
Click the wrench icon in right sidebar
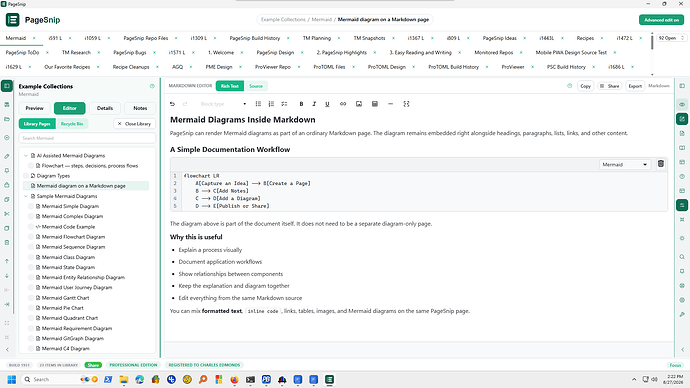[682, 314]
